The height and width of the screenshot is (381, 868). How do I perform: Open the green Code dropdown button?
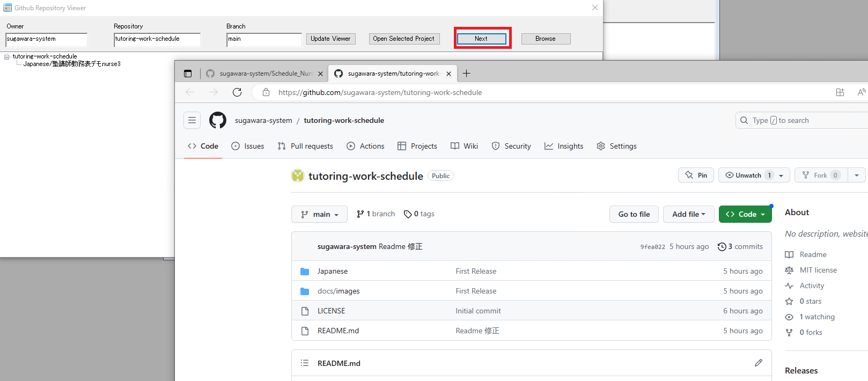point(745,214)
